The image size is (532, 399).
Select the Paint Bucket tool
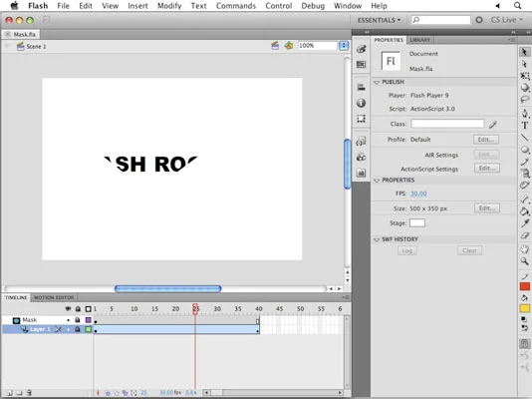click(x=525, y=211)
